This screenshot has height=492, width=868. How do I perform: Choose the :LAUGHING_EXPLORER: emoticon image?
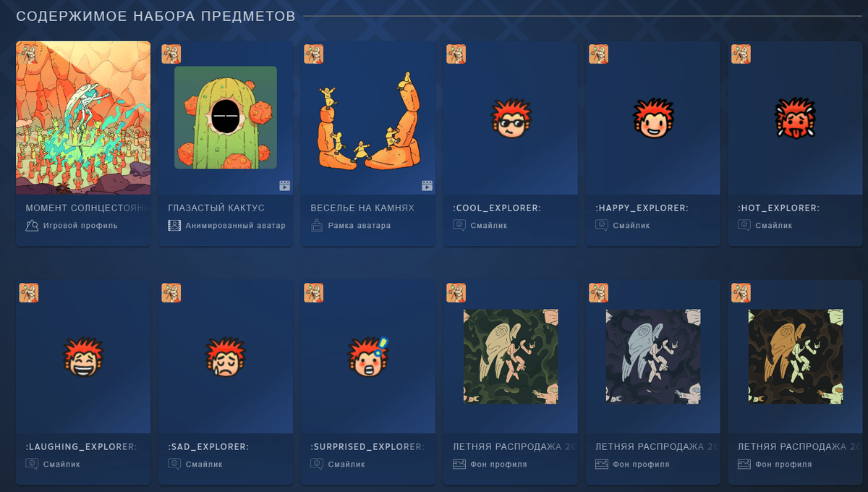[x=83, y=358]
